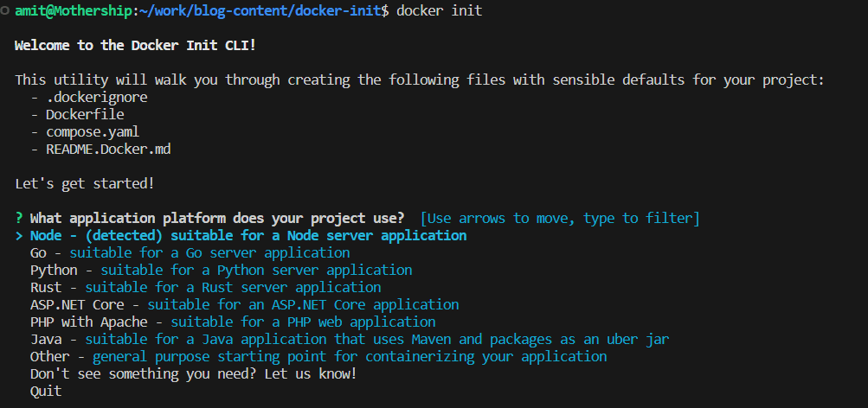The width and height of the screenshot is (868, 408).
Task: Click the selection arrow before Node
Action: tap(19, 235)
